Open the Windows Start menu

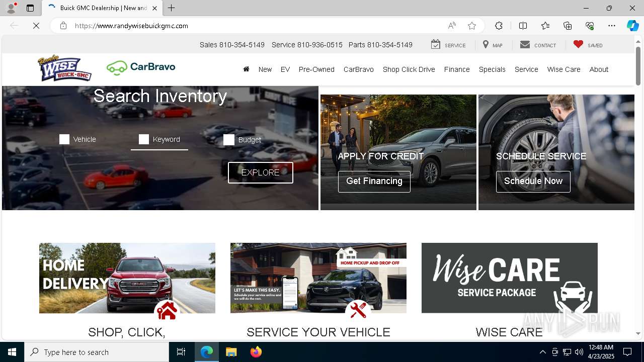12,352
